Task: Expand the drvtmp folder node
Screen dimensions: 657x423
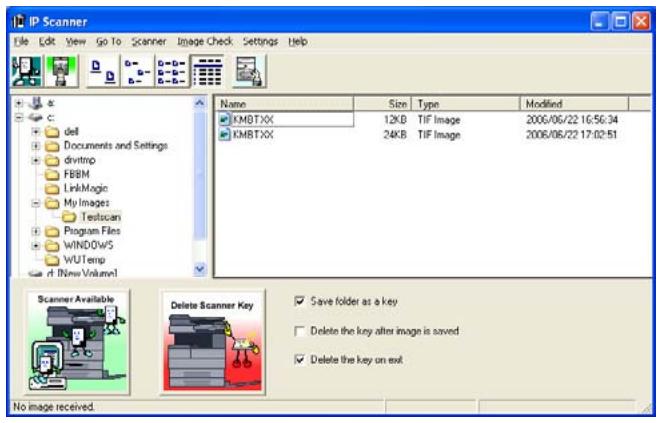Action: point(36,160)
